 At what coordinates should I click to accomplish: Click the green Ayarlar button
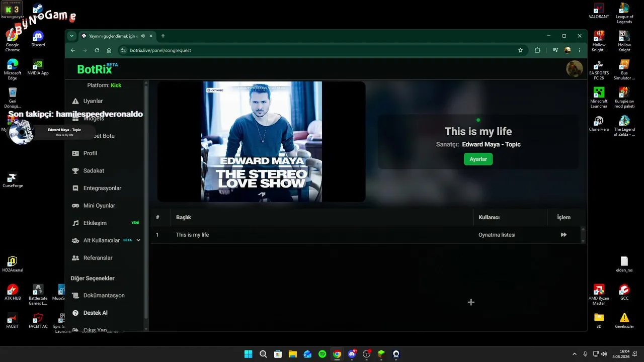[478, 159]
